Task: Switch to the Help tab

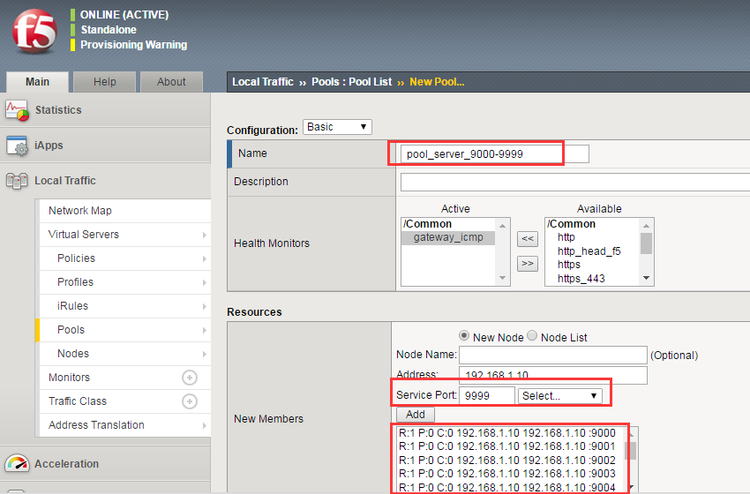Action: pos(105,82)
